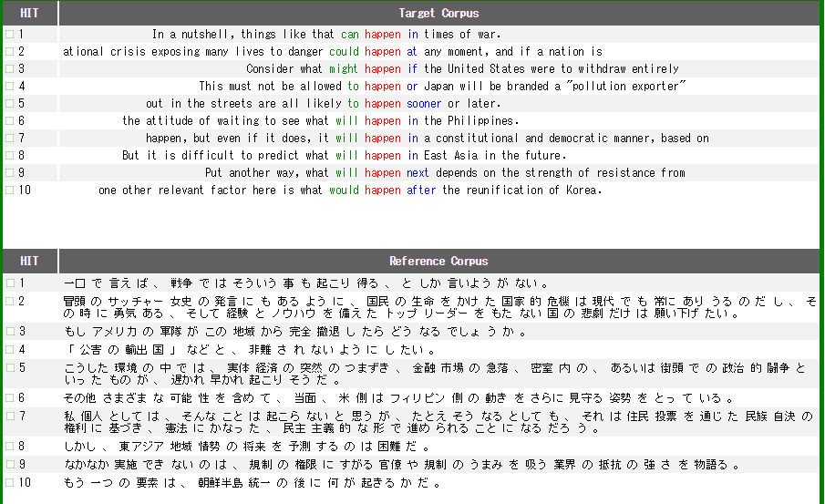Click the Reference Corpus header
825x504 pixels.
coord(438,262)
